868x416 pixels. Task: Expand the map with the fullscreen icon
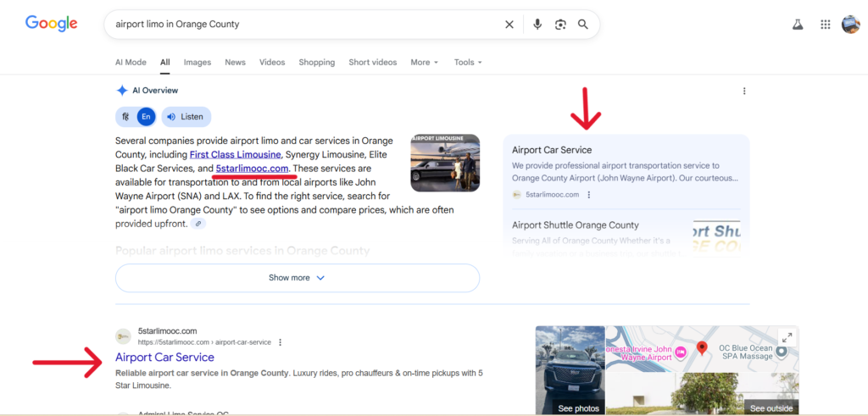point(787,337)
